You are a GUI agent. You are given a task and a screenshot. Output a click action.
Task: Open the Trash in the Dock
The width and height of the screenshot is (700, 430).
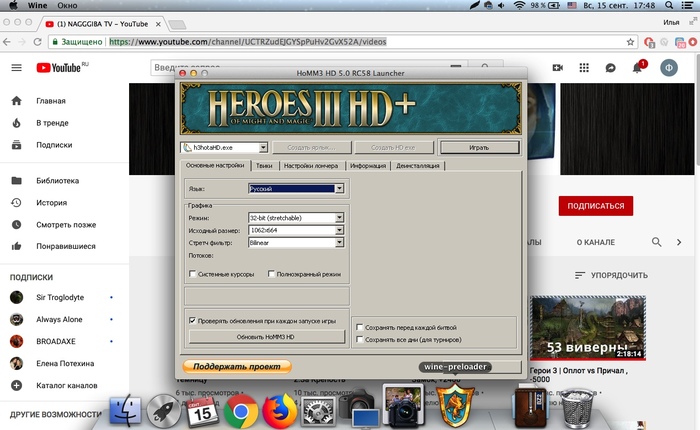click(577, 409)
